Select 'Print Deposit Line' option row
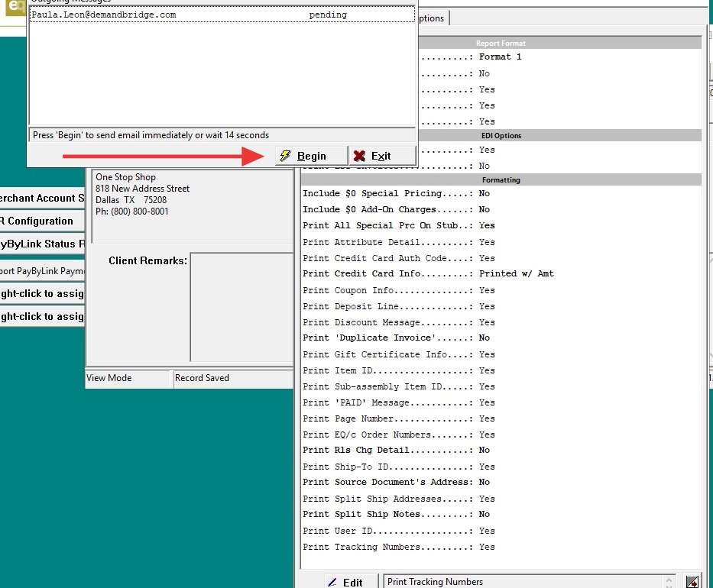The width and height of the screenshot is (713, 588). [x=501, y=306]
